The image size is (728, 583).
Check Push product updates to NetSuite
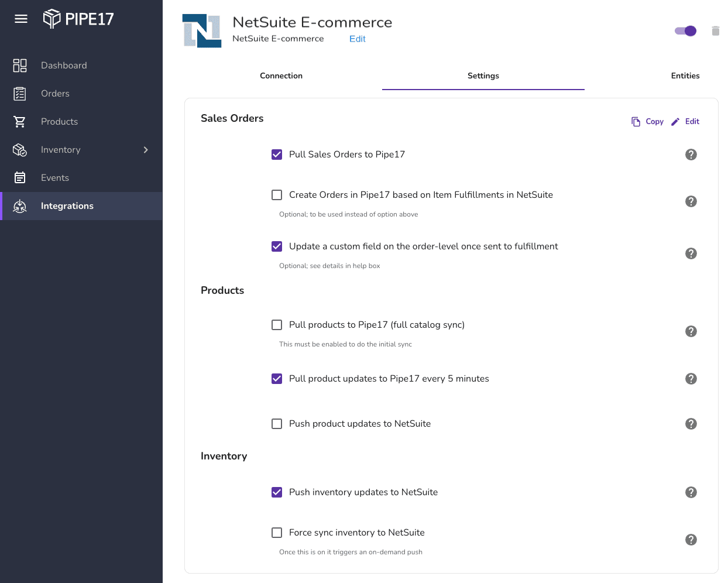pyautogui.click(x=277, y=424)
